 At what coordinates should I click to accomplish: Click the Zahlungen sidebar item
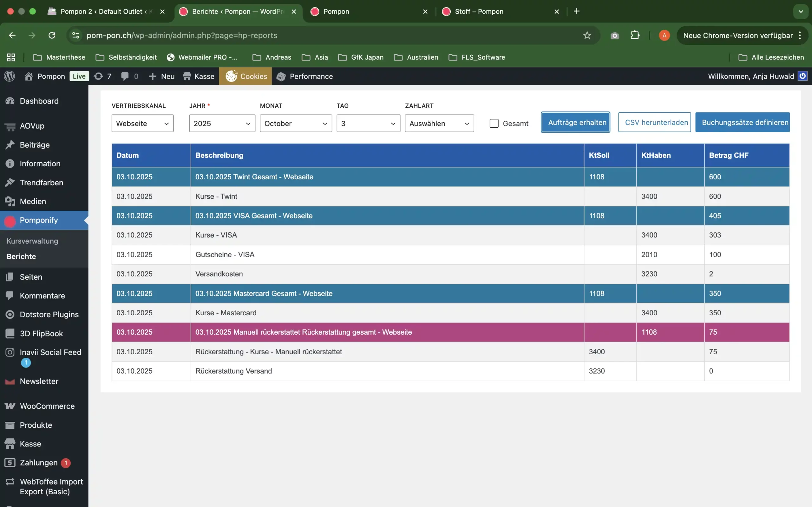(39, 462)
